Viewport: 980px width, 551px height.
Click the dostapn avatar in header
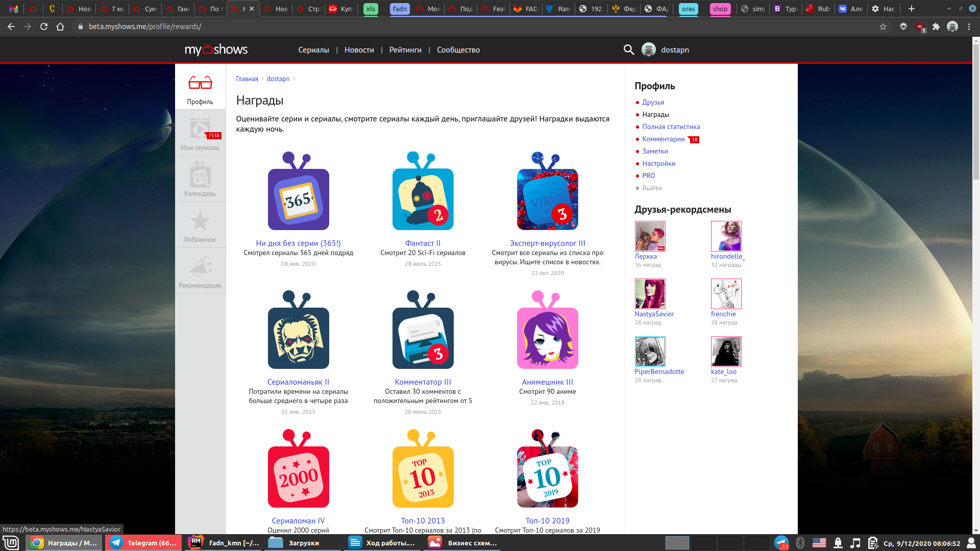(x=649, y=49)
